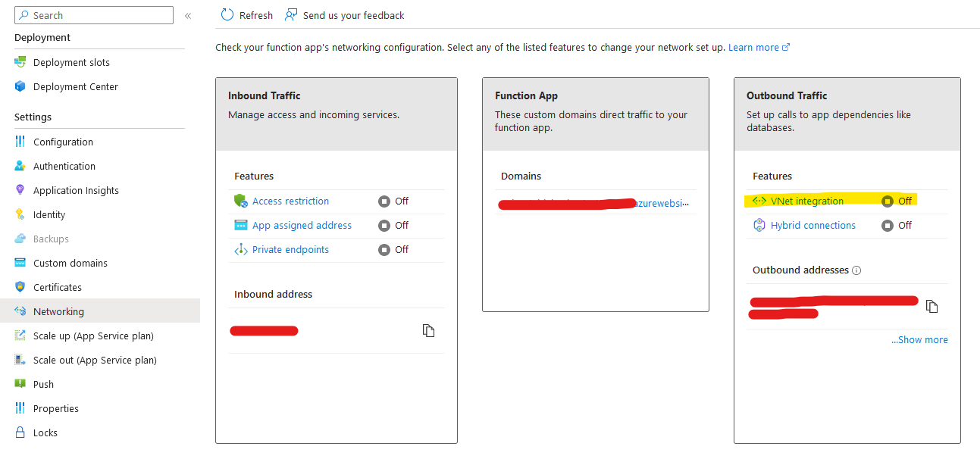The width and height of the screenshot is (980, 459).
Task: Expand outbound addresses with Show more
Action: tap(919, 339)
